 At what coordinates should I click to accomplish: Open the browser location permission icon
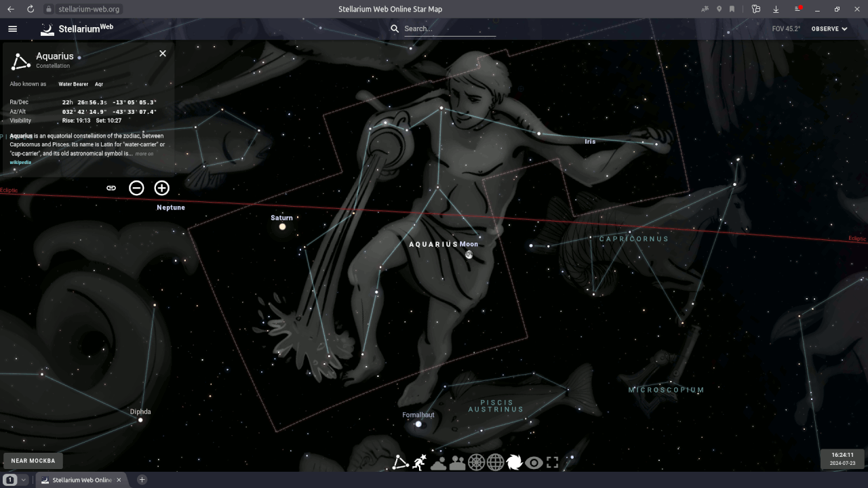point(719,9)
